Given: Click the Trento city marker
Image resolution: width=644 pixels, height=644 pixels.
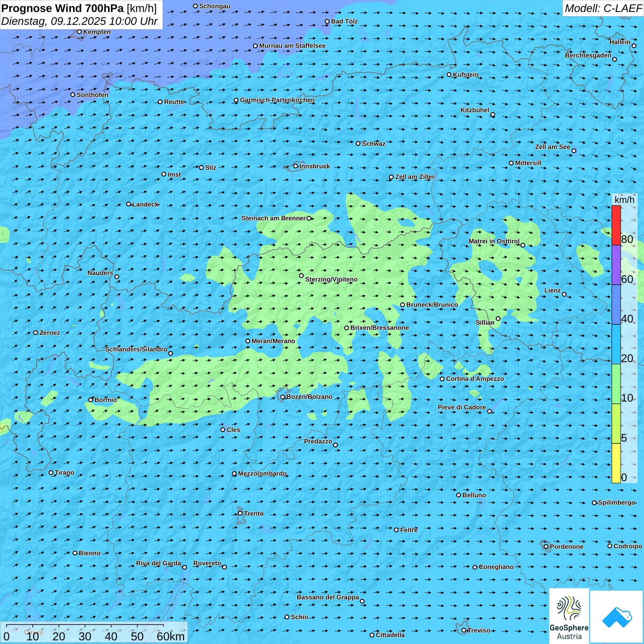Looking at the screenshot, I should tap(240, 513).
